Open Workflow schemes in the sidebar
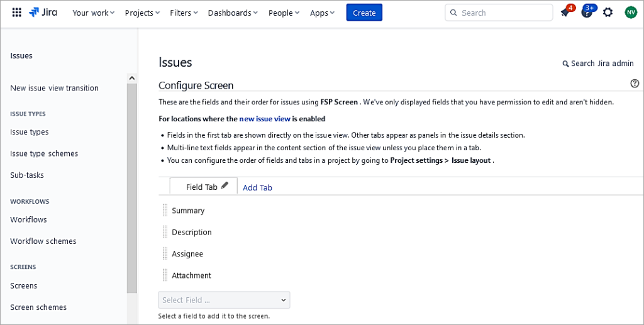644x325 pixels. click(43, 241)
